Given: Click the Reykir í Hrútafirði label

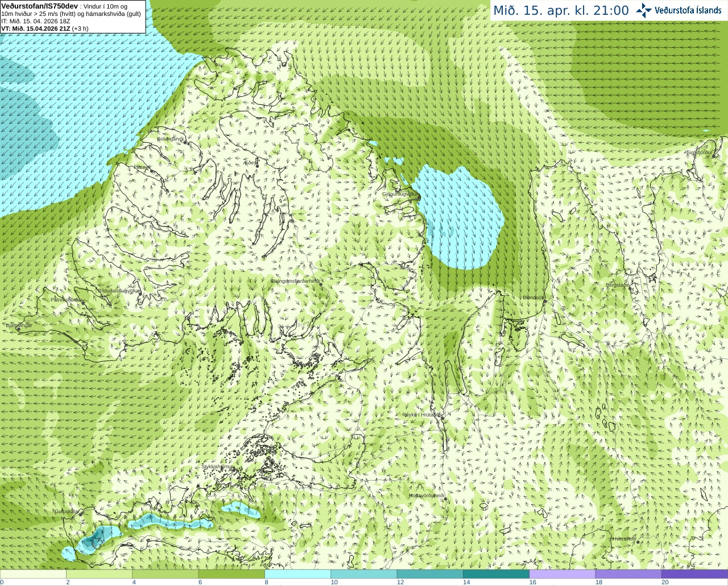Looking at the screenshot, I should click(x=423, y=415).
